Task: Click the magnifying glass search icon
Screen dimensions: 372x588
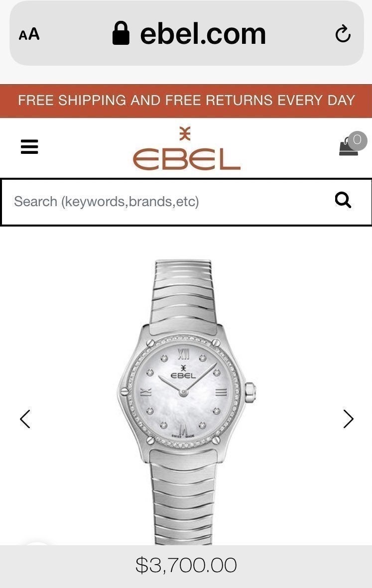Action: 343,200
